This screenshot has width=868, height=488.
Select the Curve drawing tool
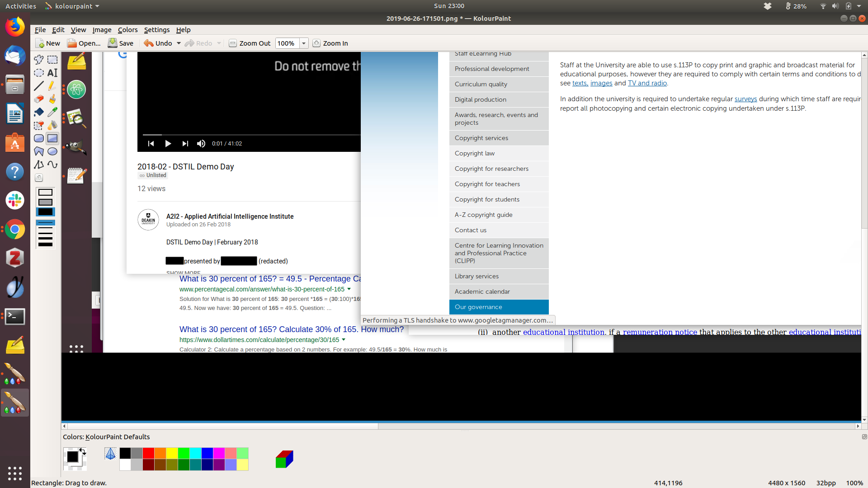(52, 165)
